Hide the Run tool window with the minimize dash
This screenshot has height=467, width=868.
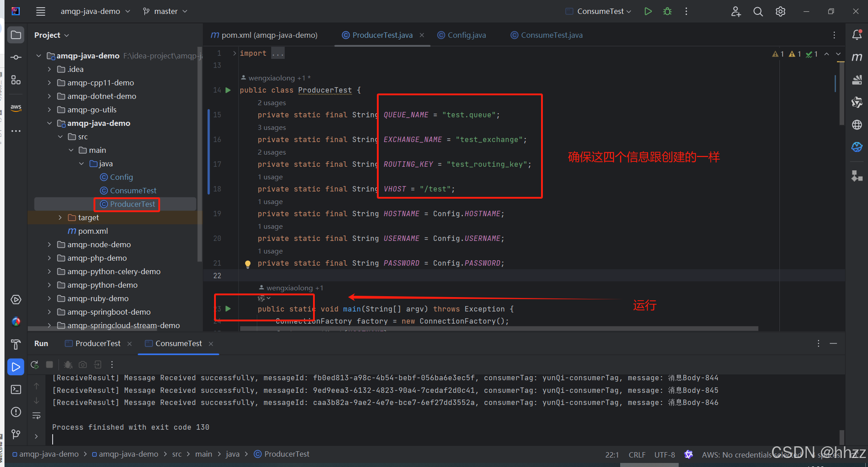[833, 343]
